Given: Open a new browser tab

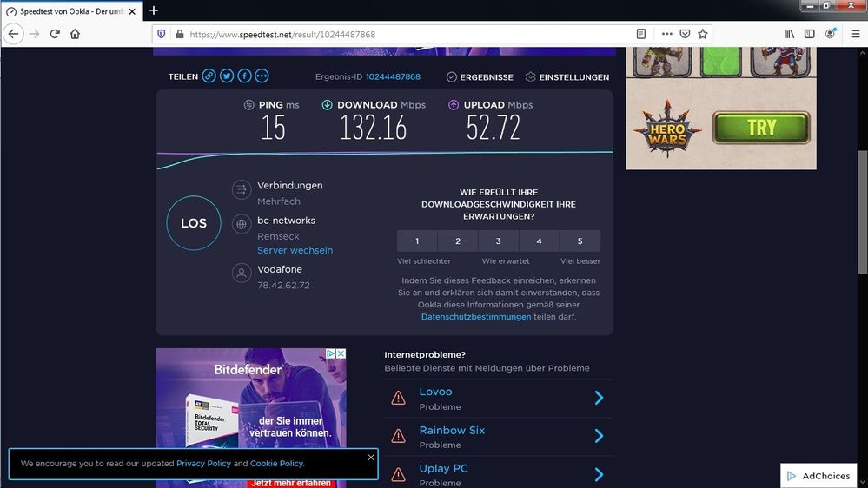Looking at the screenshot, I should tap(154, 10).
